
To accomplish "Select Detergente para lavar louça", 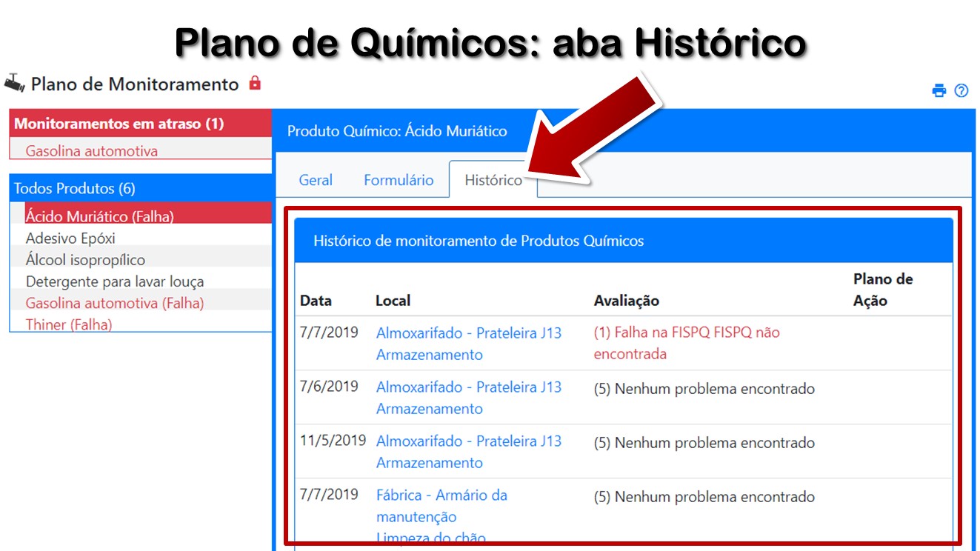I will coord(115,281).
